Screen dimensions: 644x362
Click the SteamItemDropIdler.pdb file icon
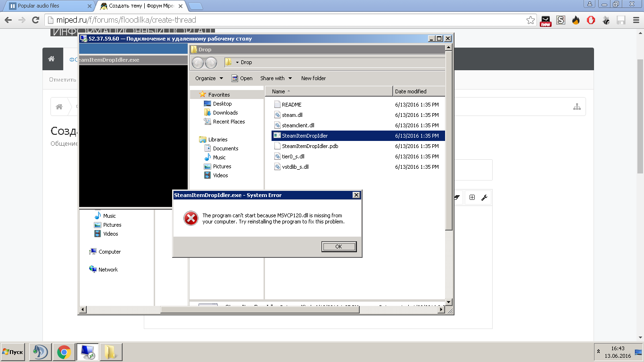[277, 146]
